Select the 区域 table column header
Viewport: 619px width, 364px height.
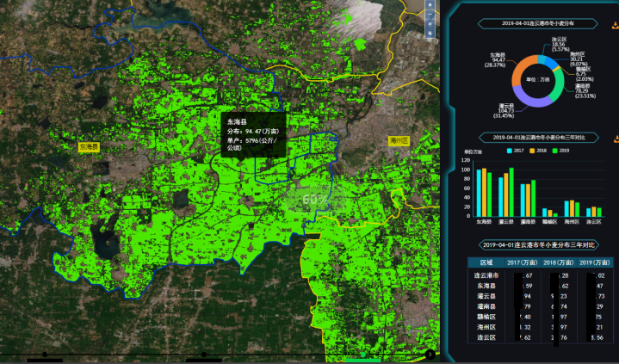pyautogui.click(x=486, y=262)
